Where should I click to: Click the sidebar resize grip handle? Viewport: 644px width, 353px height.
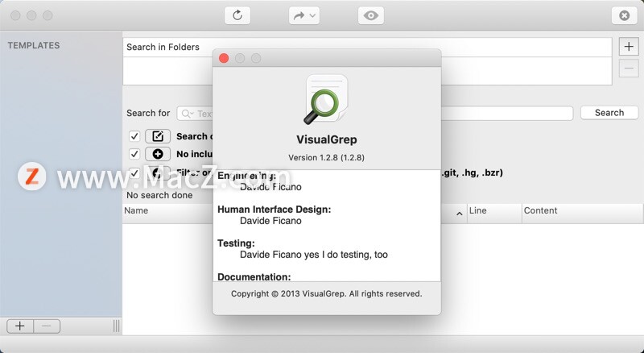click(x=116, y=326)
